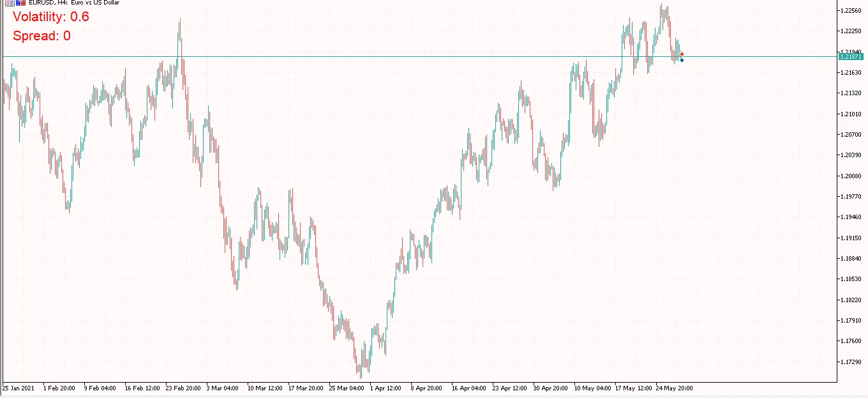Click the 1.20080 price scale label
Viewport: 868px width, 398px height.
coord(851,176)
